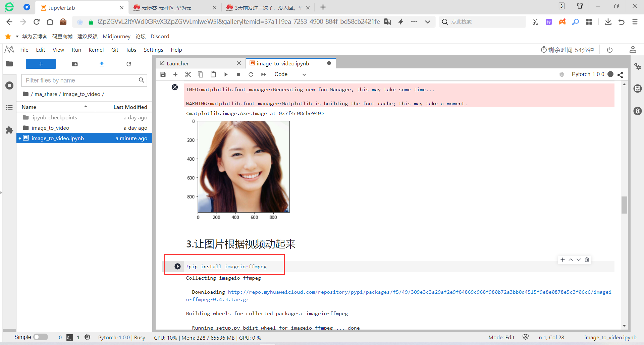Interrupt the kernel with stop icon
This screenshot has width=644, height=345.
tap(238, 74)
